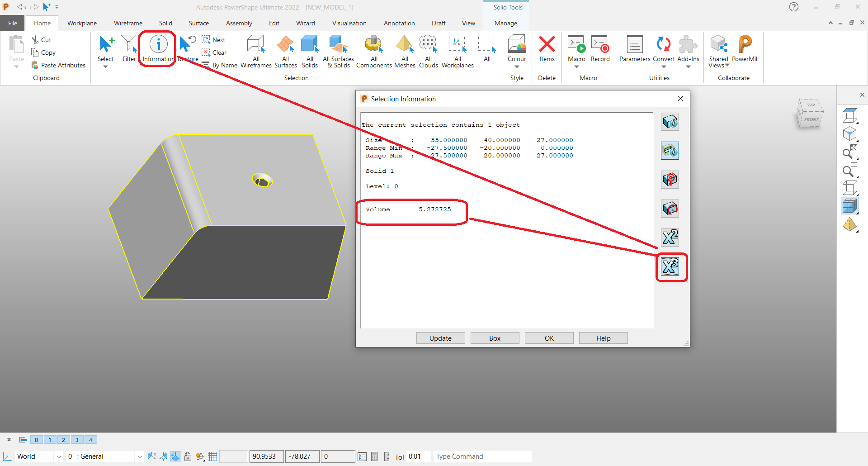Click the X³ cubed units icon in the dialog
The width and height of the screenshot is (868, 466).
coord(670,267)
